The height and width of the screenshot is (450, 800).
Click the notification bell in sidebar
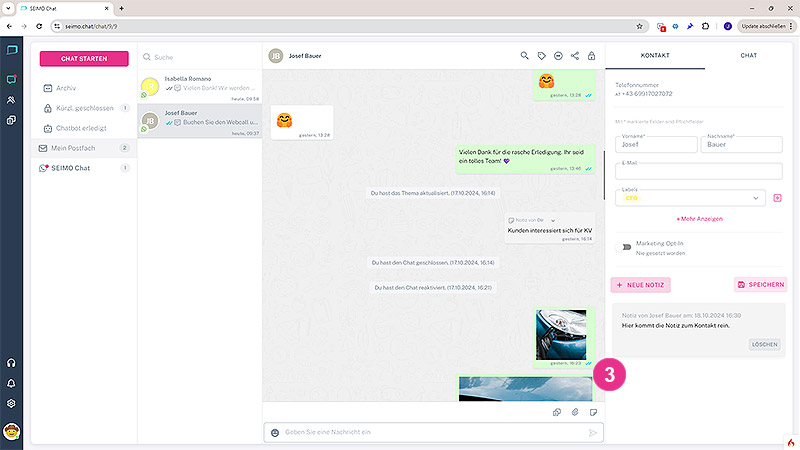click(x=12, y=383)
